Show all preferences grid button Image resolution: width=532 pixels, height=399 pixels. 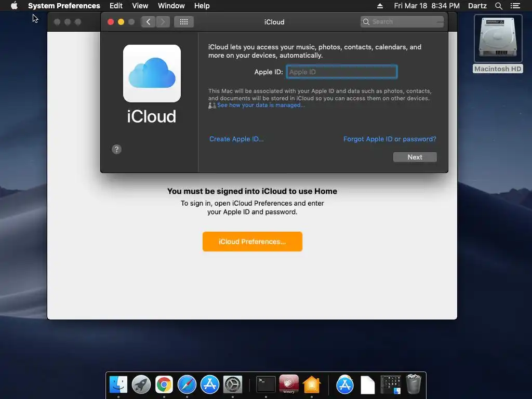184,22
